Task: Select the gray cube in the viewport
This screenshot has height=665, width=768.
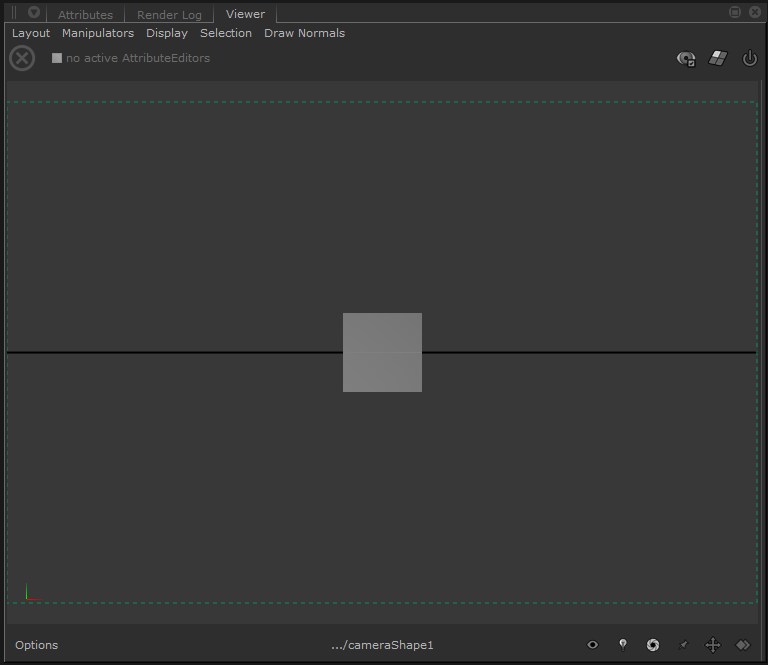Action: (382, 352)
